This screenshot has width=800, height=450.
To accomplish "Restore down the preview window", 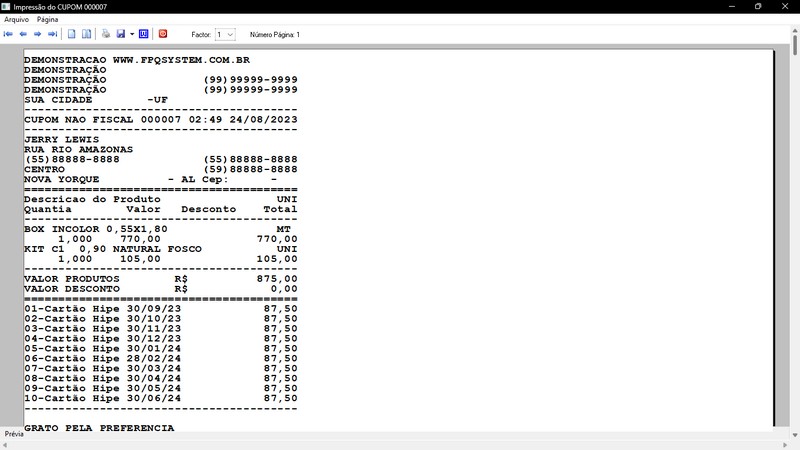I will pos(758,7).
